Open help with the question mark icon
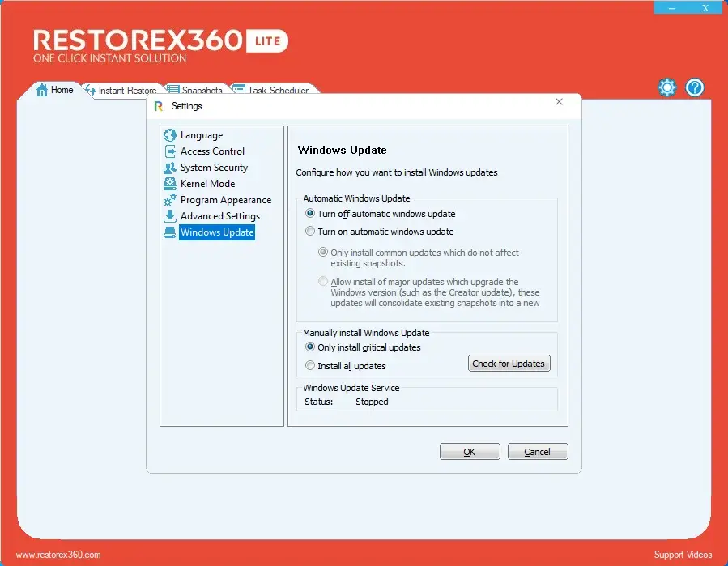This screenshot has width=728, height=566. [x=695, y=87]
